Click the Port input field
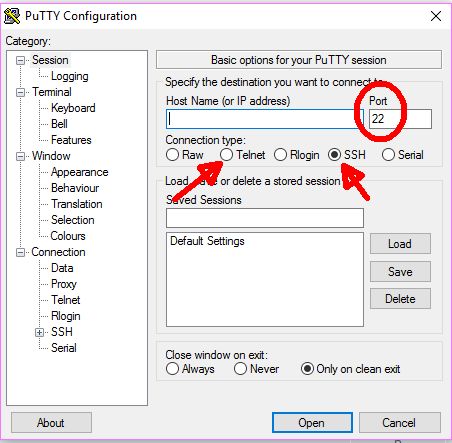Viewport: 452px width, 443px height. coord(400,119)
